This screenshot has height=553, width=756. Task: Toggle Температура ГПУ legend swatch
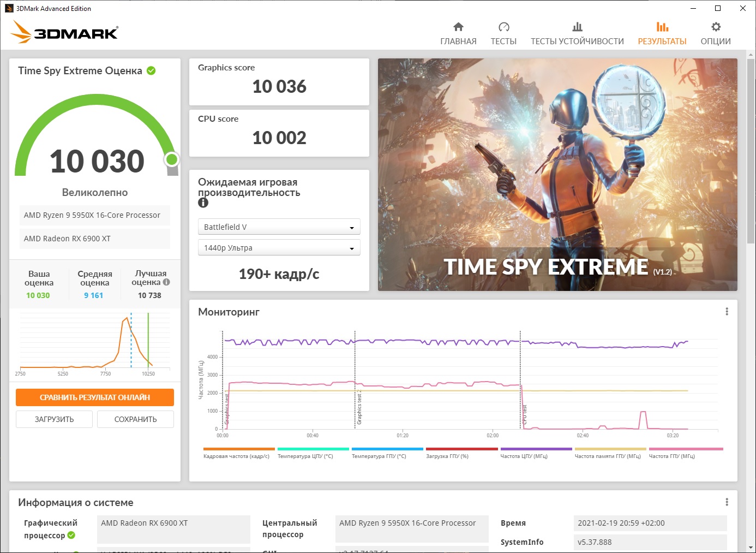[x=387, y=449]
